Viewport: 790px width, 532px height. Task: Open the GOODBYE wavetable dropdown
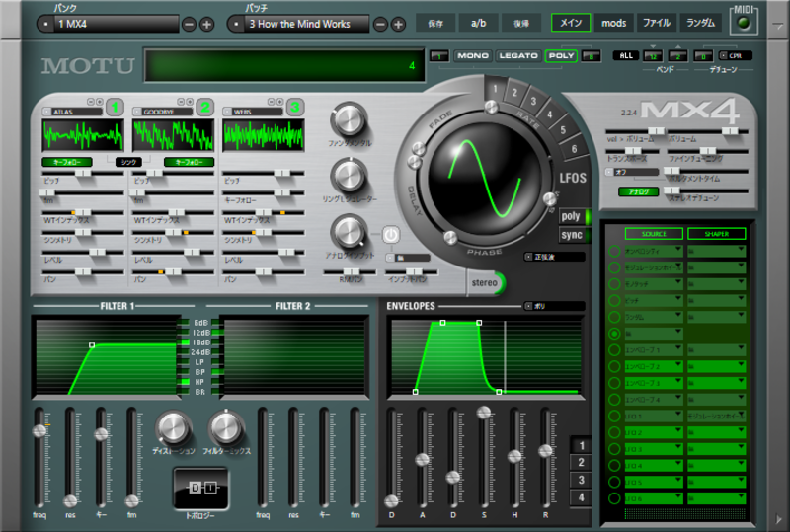pos(163,112)
